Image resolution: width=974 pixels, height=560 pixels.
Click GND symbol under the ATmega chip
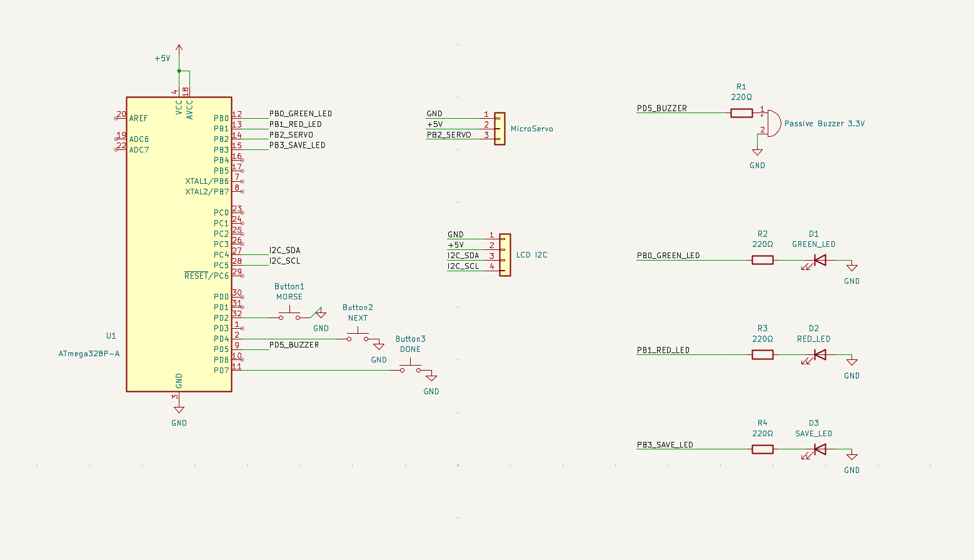[x=179, y=409]
